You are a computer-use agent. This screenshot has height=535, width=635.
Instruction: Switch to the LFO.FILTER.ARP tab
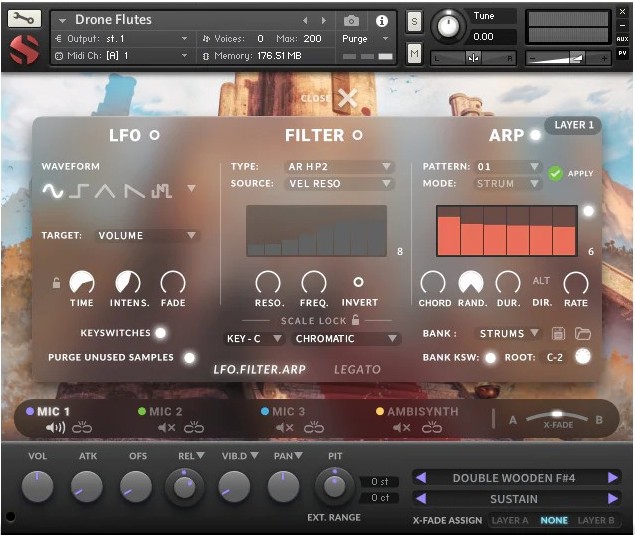(x=259, y=369)
